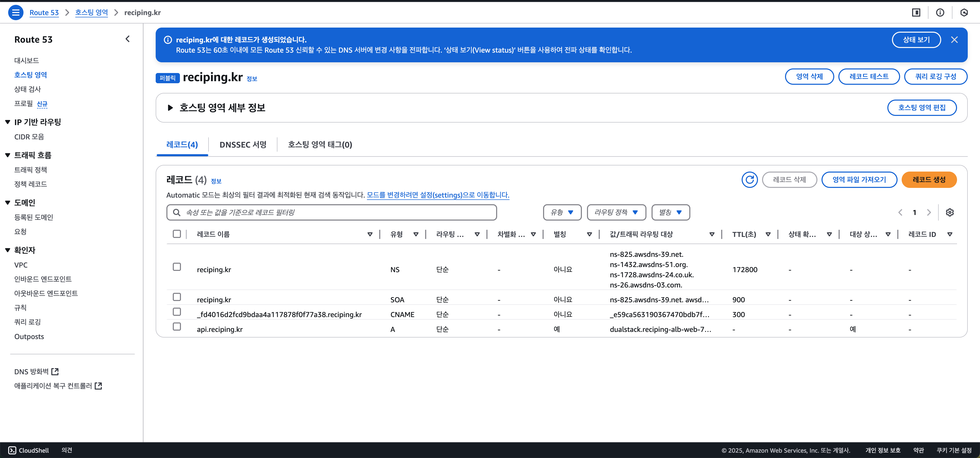Toggle the select-all records header checkbox

click(177, 234)
